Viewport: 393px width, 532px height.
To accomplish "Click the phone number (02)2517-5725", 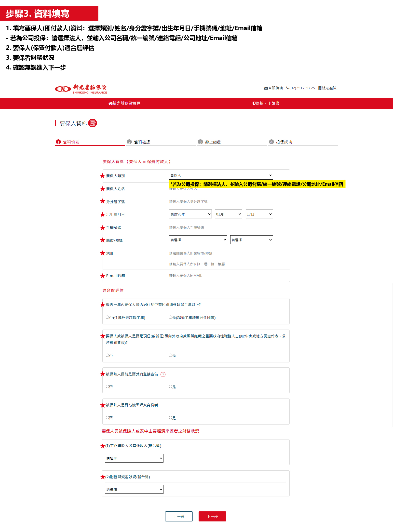I will pos(300,88).
